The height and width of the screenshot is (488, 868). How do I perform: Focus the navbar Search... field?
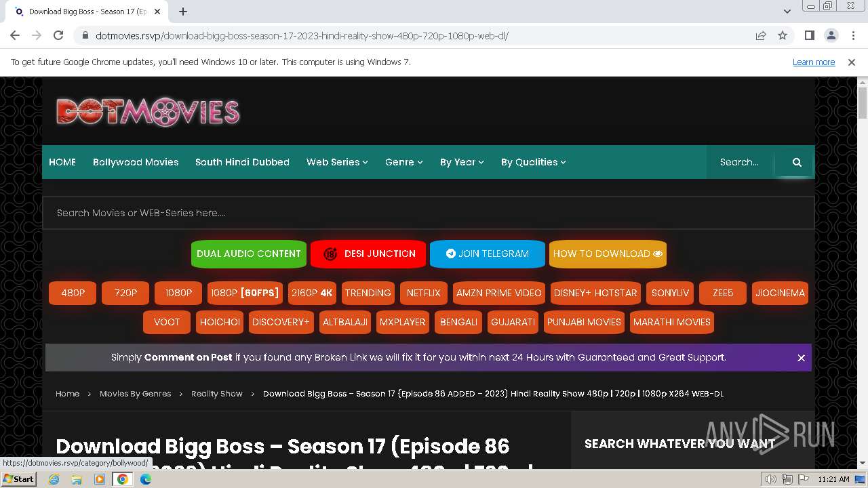tap(740, 162)
